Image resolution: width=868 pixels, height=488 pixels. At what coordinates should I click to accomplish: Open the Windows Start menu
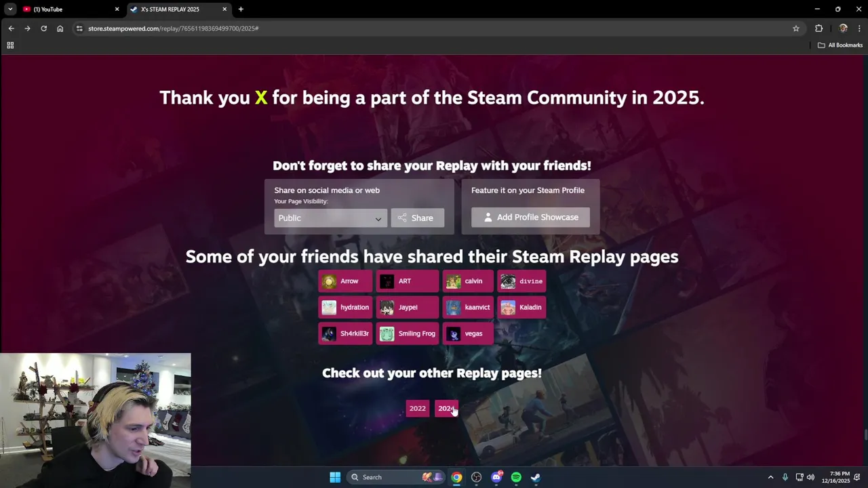(335, 477)
